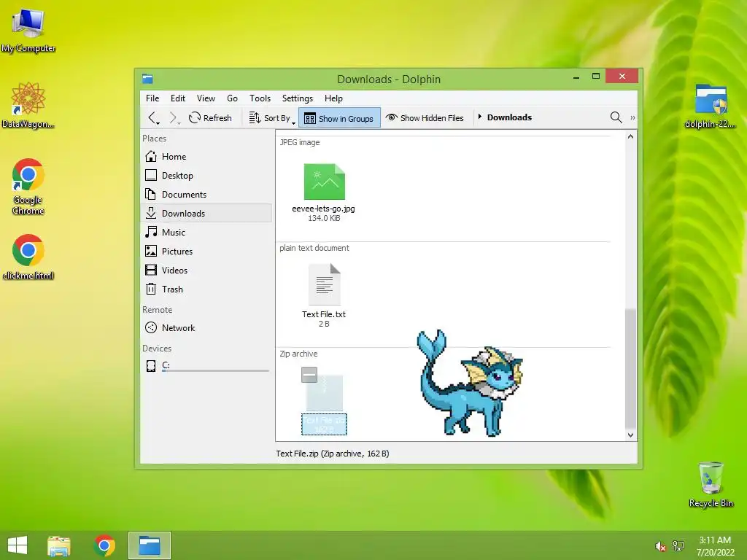Click the C: drive capacity bar

coord(215,371)
